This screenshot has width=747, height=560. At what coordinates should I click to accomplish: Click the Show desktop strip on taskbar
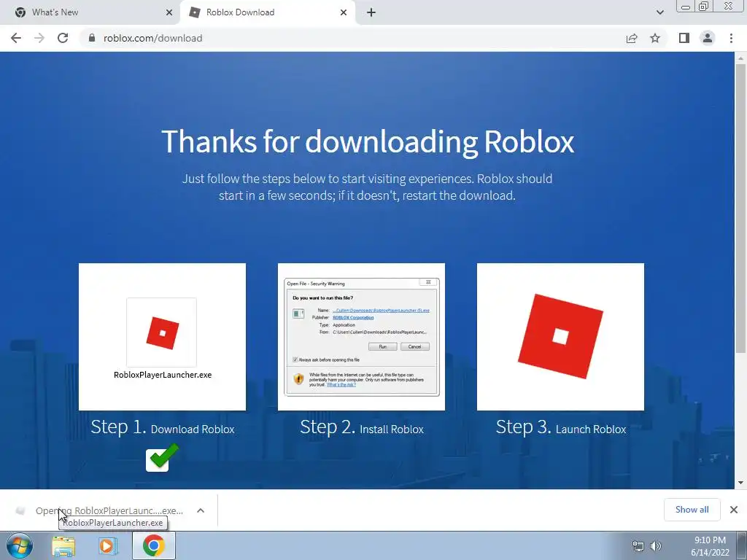click(742, 545)
